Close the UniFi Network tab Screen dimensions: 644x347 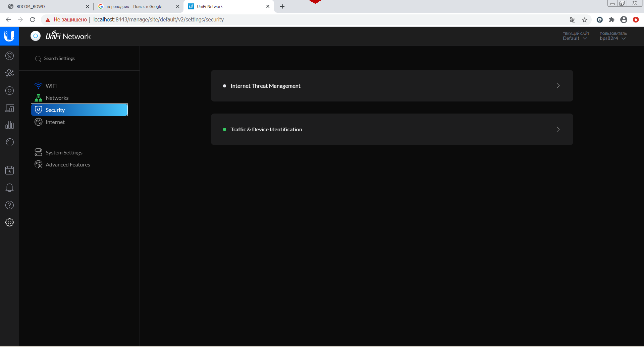[x=268, y=6]
